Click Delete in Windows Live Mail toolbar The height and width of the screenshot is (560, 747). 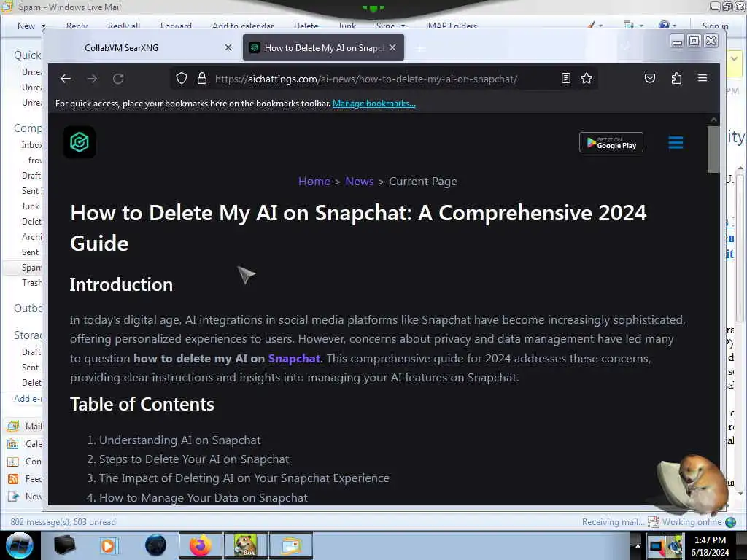pyautogui.click(x=306, y=26)
